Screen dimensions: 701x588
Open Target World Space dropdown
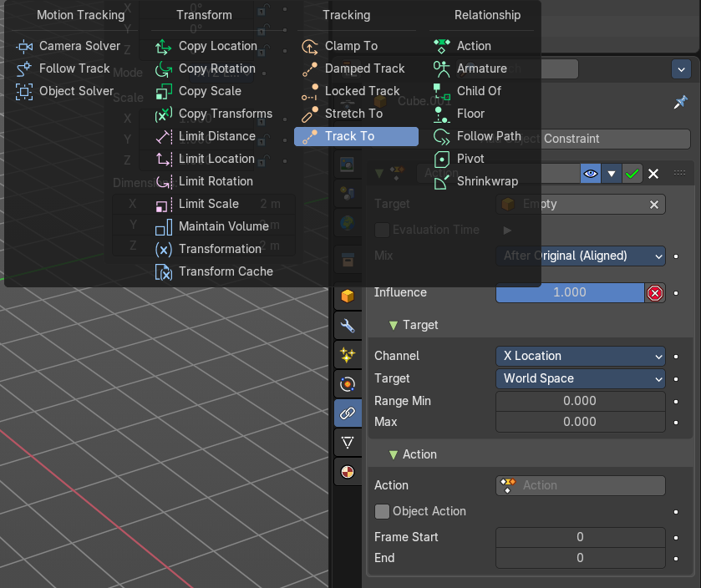click(581, 379)
